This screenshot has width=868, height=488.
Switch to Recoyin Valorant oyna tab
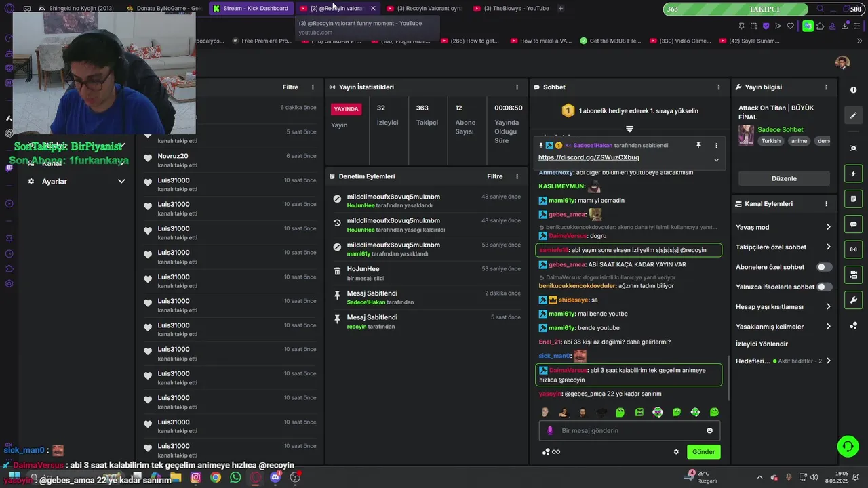coord(424,8)
